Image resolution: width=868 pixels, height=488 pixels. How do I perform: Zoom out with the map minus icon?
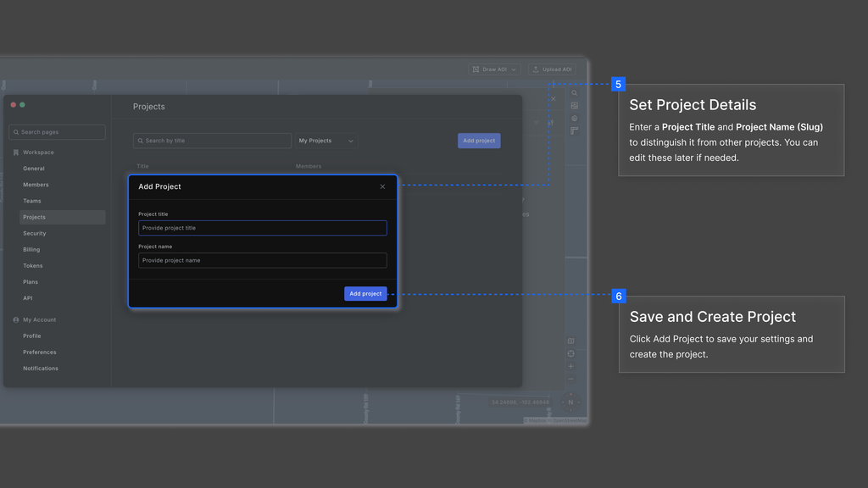click(570, 379)
